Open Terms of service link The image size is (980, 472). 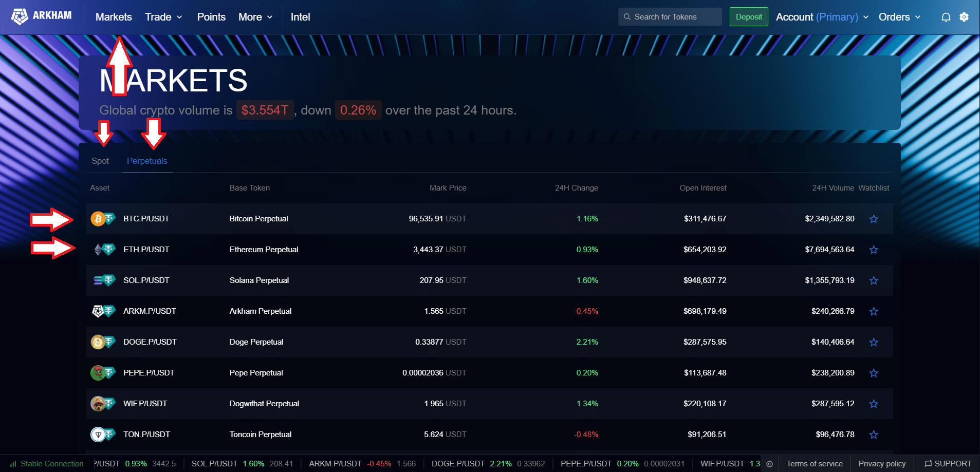(x=815, y=464)
